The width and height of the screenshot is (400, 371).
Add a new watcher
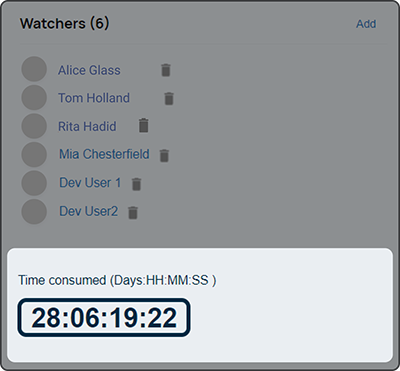click(366, 24)
